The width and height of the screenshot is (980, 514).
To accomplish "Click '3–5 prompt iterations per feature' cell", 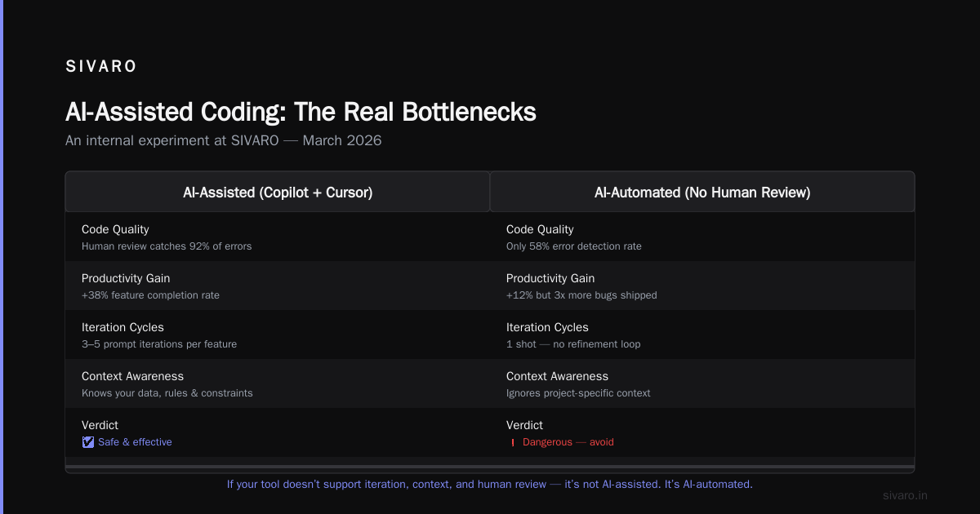I will click(x=278, y=335).
